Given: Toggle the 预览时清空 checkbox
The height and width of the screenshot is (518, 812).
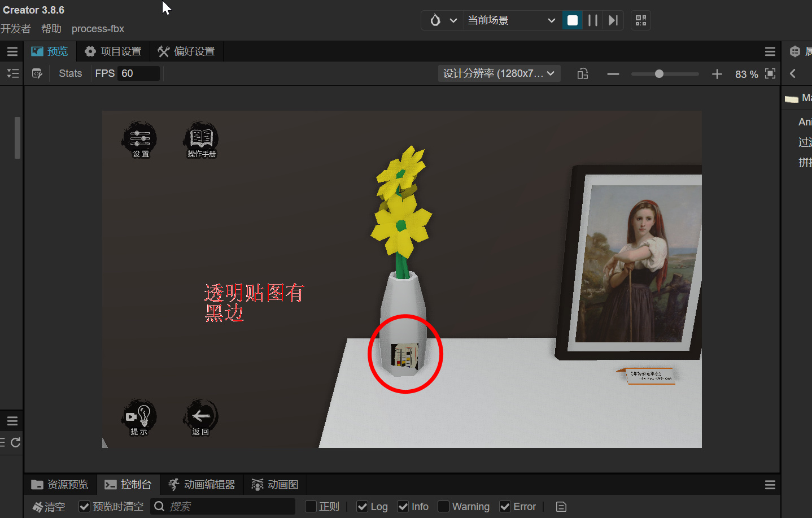Looking at the screenshot, I should [84, 507].
